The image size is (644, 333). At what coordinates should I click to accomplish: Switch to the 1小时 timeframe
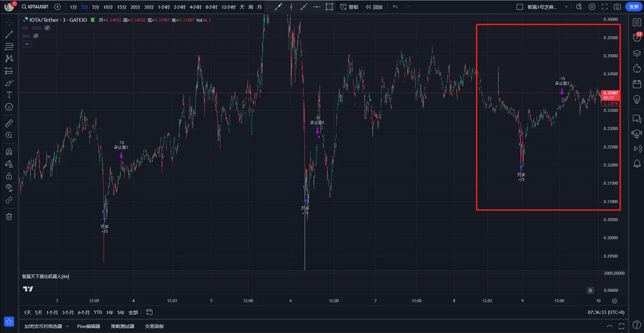pyautogui.click(x=164, y=7)
